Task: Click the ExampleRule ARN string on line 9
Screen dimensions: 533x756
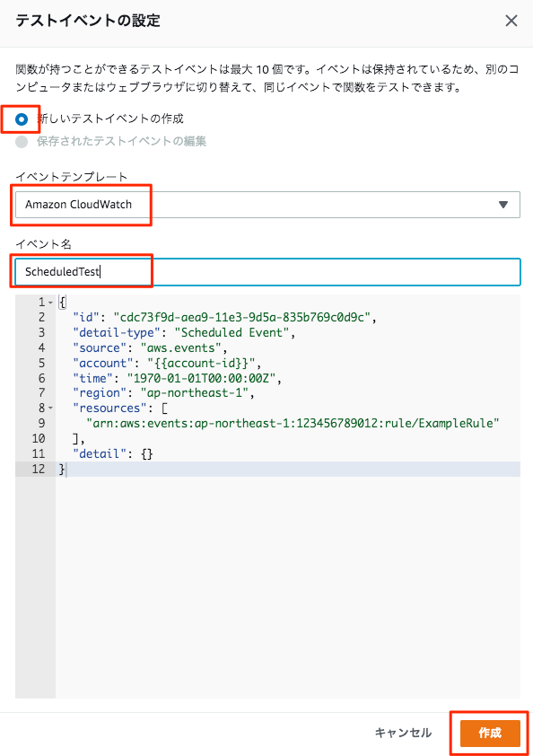Action: click(x=293, y=423)
